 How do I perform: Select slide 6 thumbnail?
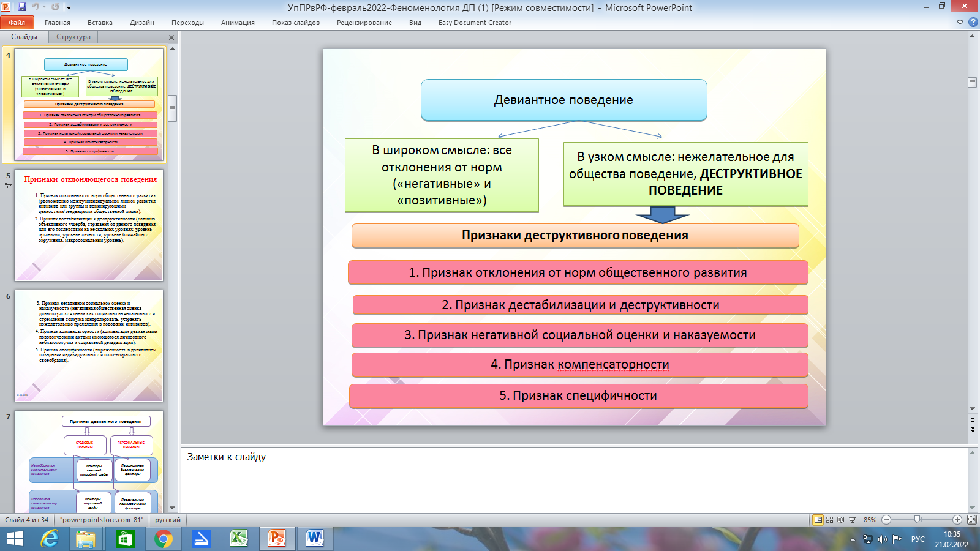(89, 346)
